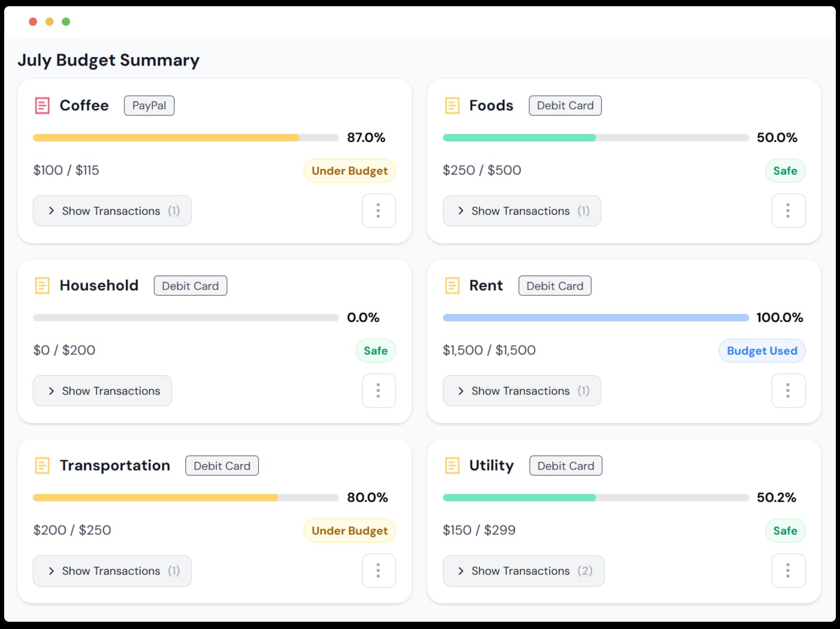The image size is (840, 629).
Task: Expand the Household Show Transactions list
Action: point(102,390)
